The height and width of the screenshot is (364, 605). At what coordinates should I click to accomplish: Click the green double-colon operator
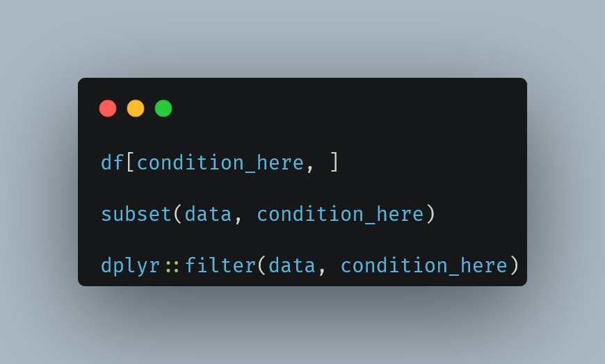click(172, 267)
